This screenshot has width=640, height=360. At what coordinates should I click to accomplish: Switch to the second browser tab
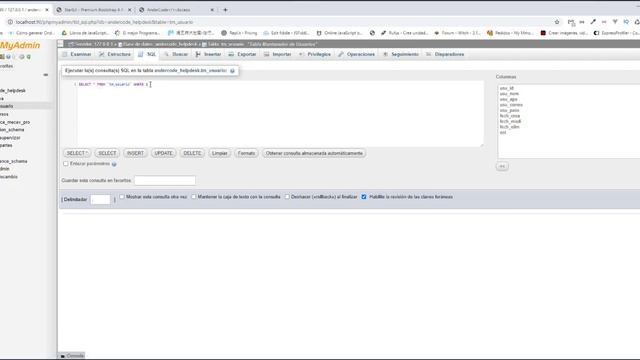pos(93,10)
